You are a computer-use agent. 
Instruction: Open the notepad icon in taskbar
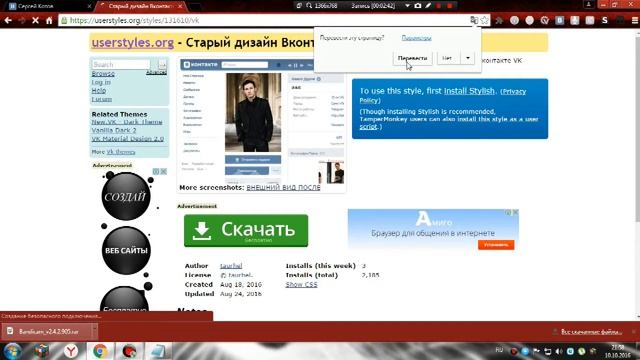click(x=158, y=351)
